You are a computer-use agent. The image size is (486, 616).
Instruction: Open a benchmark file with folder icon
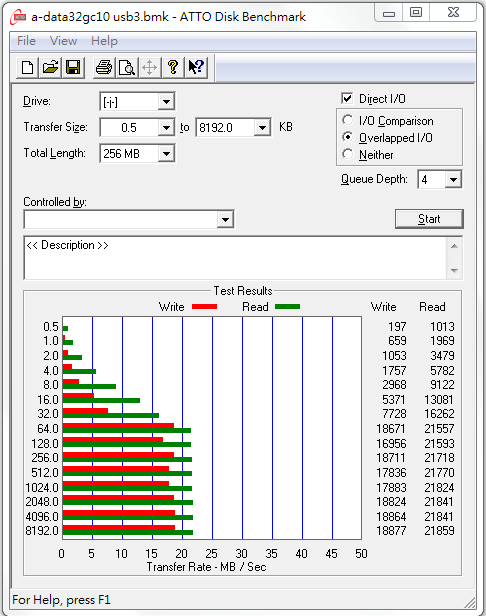(x=50, y=67)
